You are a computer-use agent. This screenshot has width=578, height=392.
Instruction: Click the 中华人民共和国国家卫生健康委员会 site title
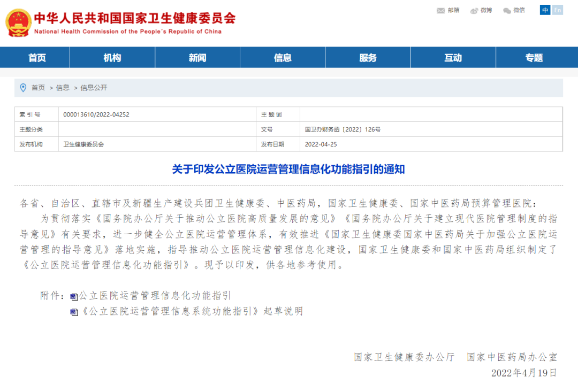point(135,18)
